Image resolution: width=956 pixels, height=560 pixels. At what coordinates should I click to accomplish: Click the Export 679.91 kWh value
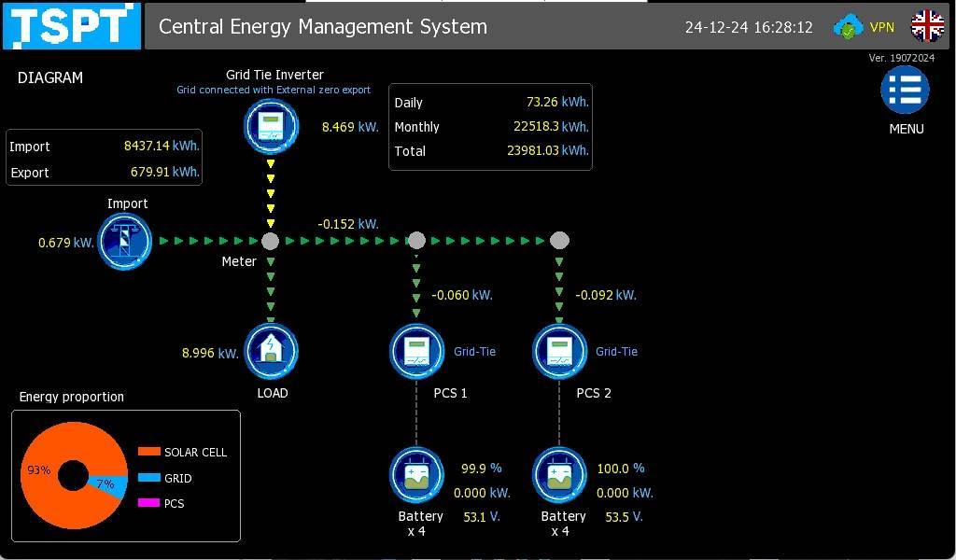(165, 172)
